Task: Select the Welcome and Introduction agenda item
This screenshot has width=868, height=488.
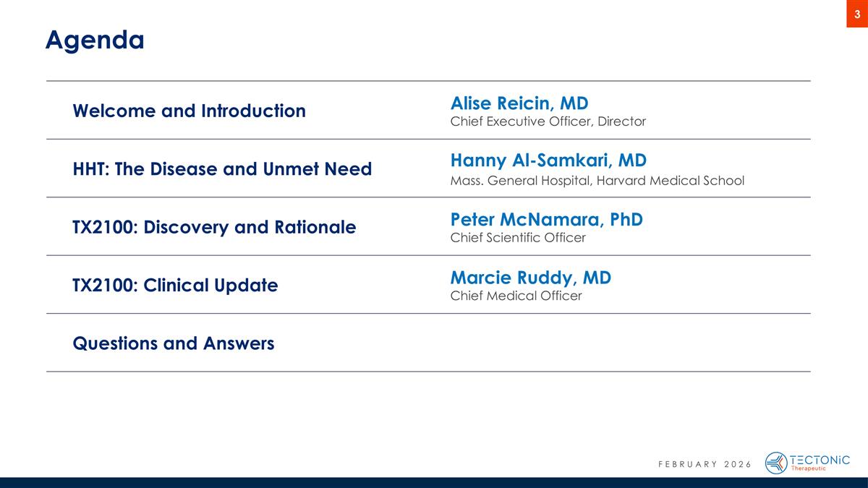Action: point(190,111)
